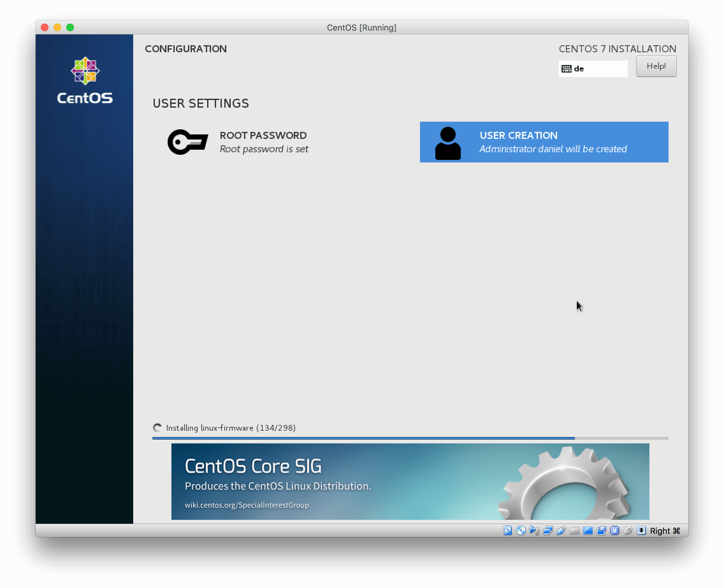Click the installation progress spinner icon
This screenshot has width=724, height=588.
pos(157,428)
